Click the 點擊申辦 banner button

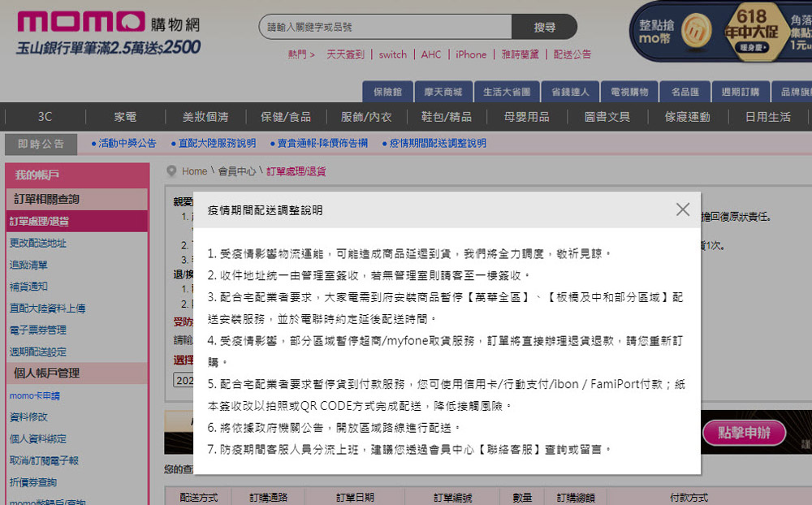click(744, 433)
